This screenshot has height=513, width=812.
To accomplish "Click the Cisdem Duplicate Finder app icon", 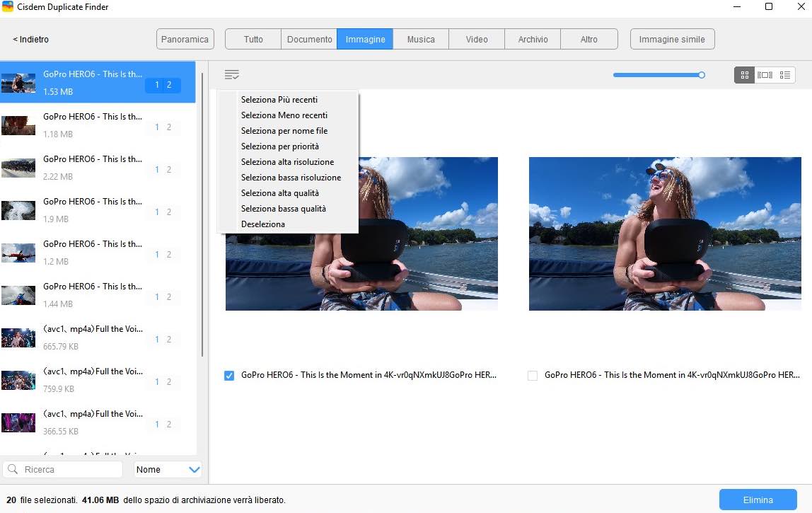I will [x=8, y=7].
